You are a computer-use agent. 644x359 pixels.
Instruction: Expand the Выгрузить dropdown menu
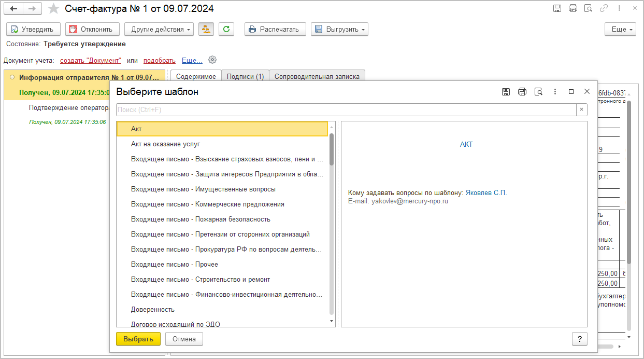(339, 30)
